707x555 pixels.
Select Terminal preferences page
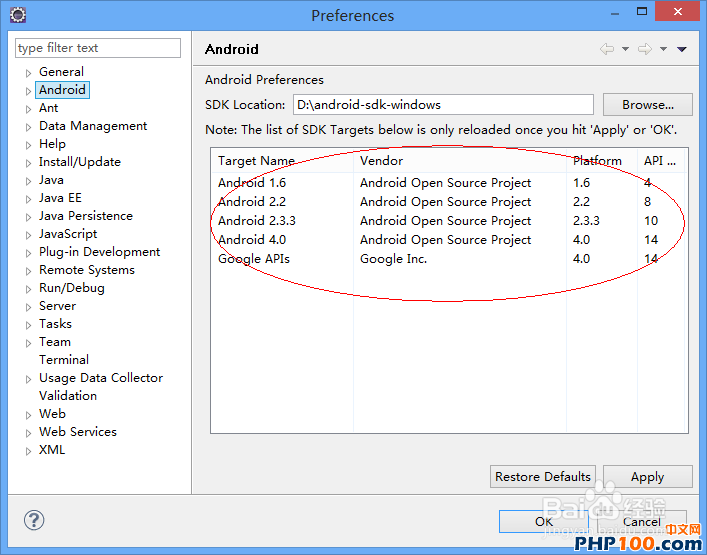click(64, 360)
